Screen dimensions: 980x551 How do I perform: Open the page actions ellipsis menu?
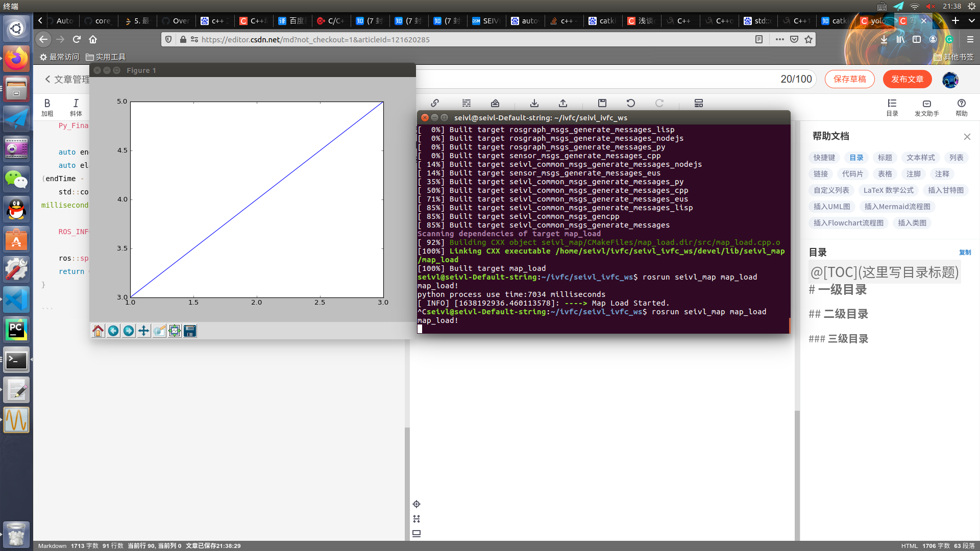pyautogui.click(x=779, y=39)
